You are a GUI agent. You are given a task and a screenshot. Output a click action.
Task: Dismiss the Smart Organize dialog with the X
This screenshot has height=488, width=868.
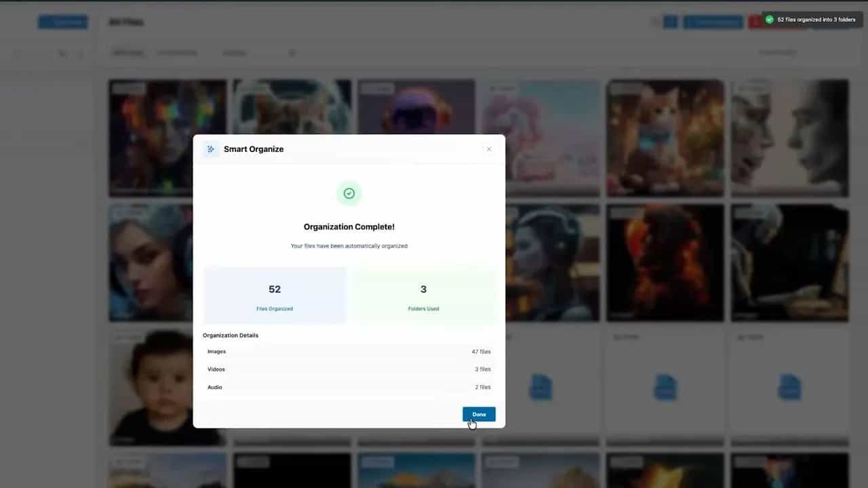point(489,148)
